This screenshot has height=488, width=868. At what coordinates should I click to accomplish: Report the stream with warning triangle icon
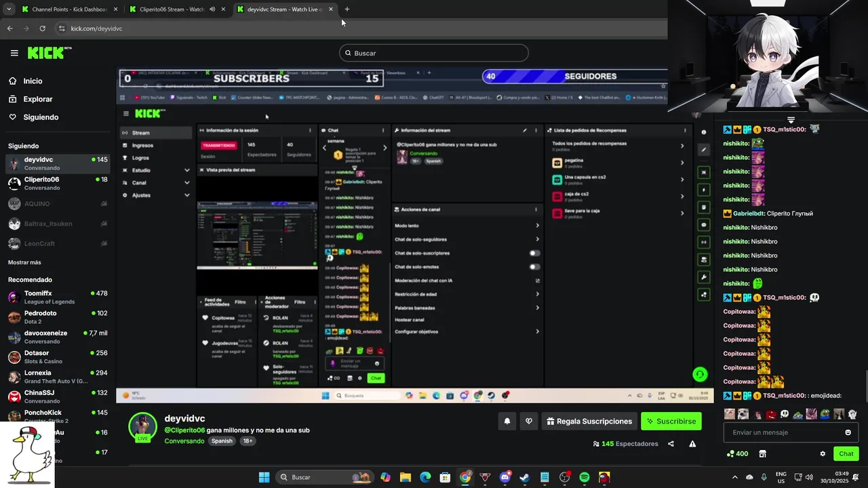692,444
